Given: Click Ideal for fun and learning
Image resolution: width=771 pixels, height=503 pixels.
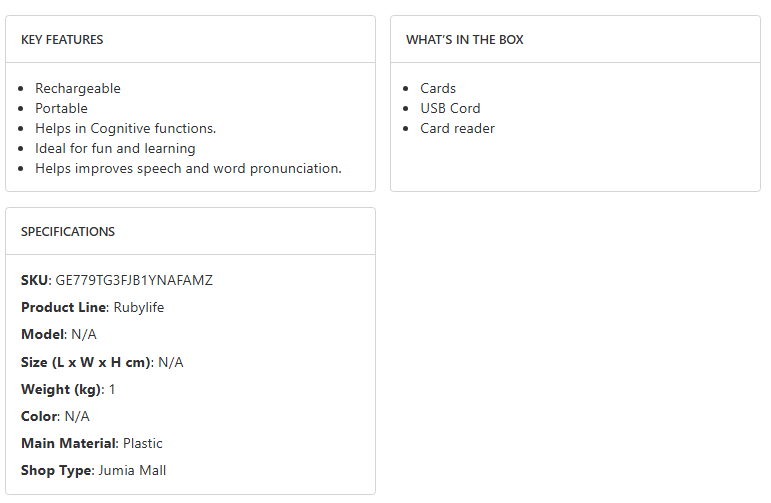Looking at the screenshot, I should [x=115, y=148].
